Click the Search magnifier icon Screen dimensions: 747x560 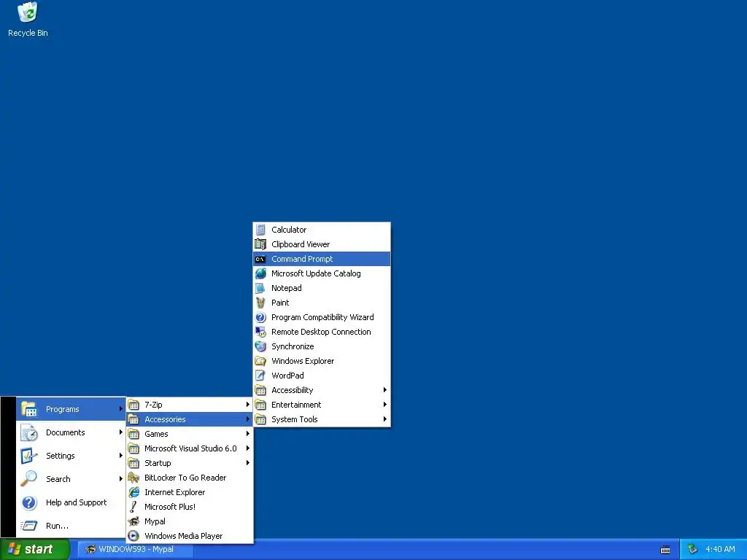click(x=29, y=479)
